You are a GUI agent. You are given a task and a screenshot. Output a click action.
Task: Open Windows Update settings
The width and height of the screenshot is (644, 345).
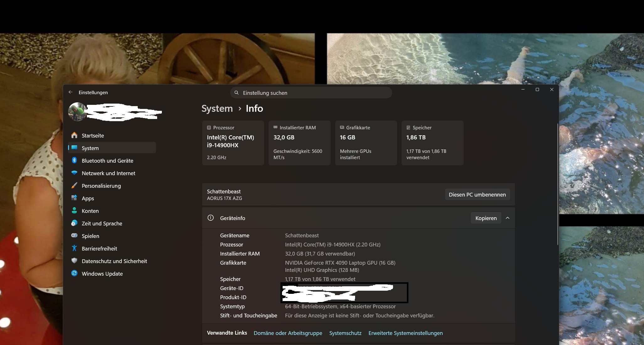(112, 273)
